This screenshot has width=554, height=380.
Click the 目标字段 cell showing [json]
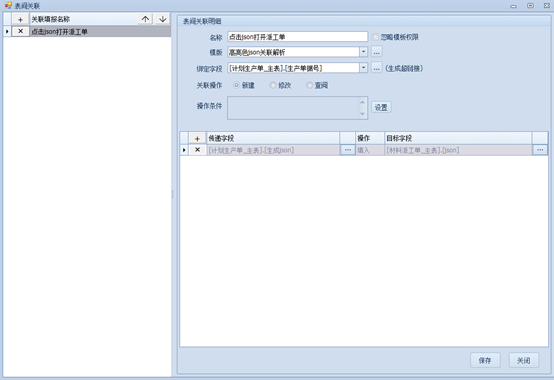click(458, 150)
